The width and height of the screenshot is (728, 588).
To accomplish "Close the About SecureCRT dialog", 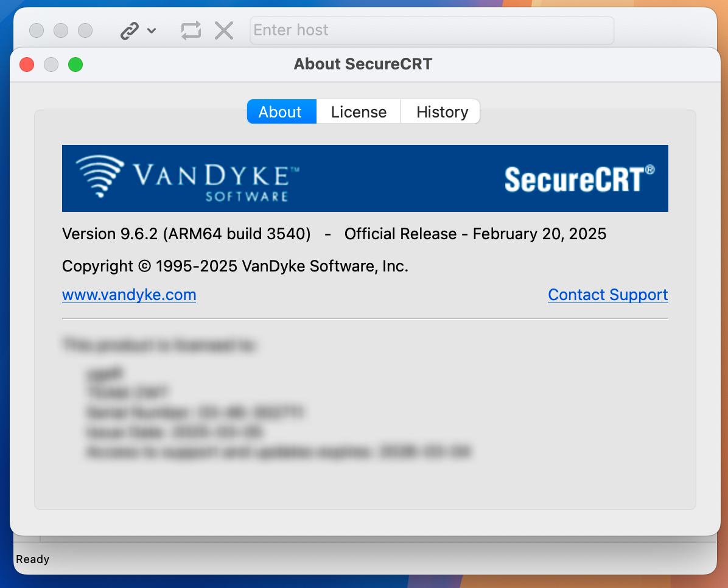I will 27,64.
